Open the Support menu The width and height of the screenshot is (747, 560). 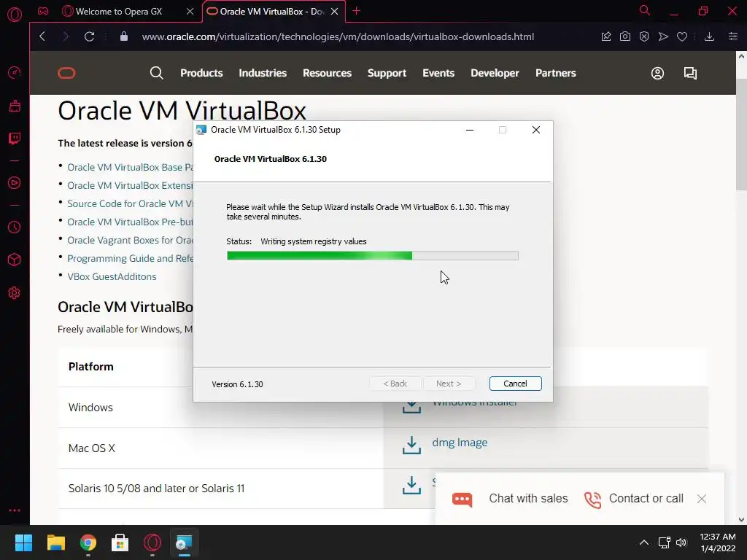point(387,73)
